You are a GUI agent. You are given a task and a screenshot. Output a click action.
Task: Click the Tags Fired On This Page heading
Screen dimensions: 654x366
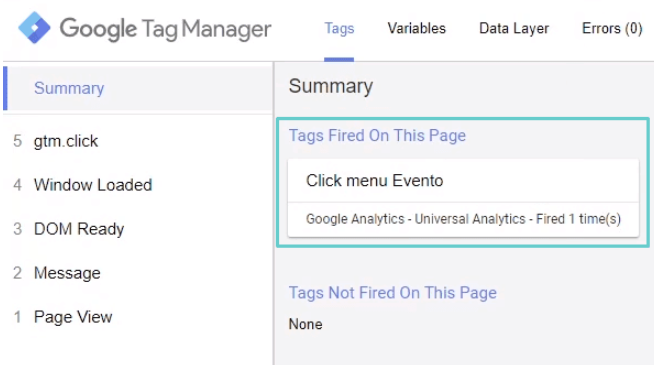377,135
